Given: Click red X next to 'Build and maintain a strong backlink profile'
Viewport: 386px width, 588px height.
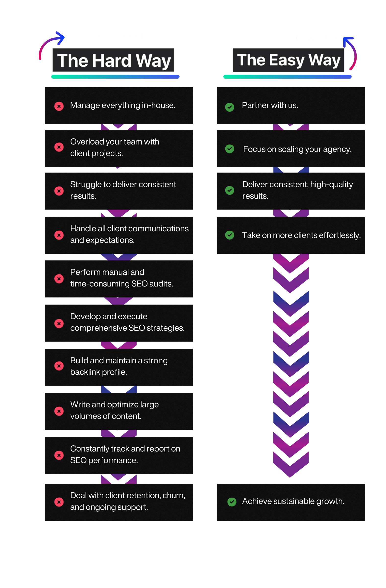Looking at the screenshot, I should (59, 366).
